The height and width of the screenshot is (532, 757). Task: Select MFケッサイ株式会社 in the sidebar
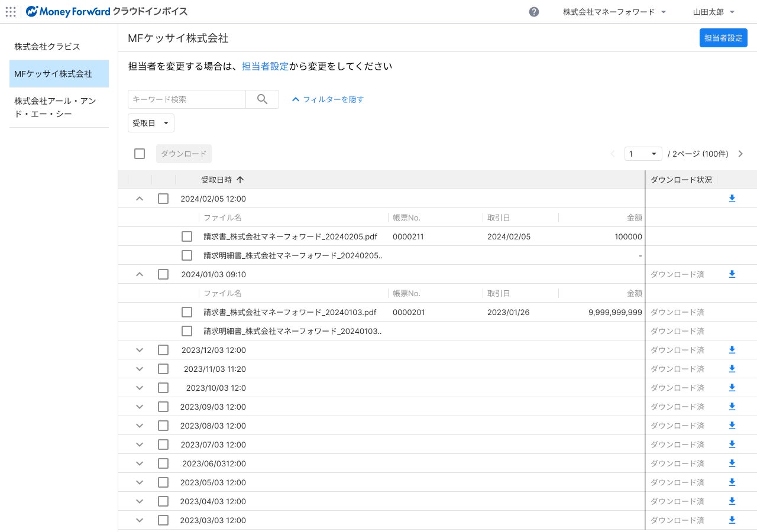click(x=59, y=74)
